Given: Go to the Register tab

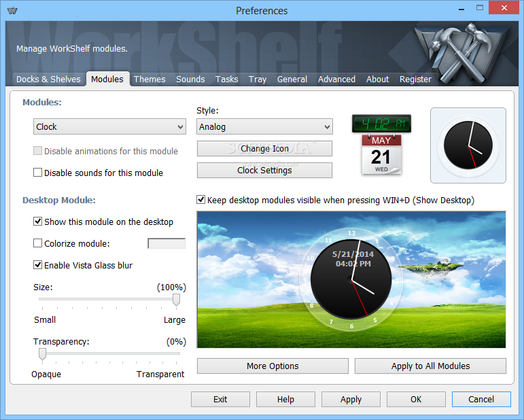Looking at the screenshot, I should (415, 80).
